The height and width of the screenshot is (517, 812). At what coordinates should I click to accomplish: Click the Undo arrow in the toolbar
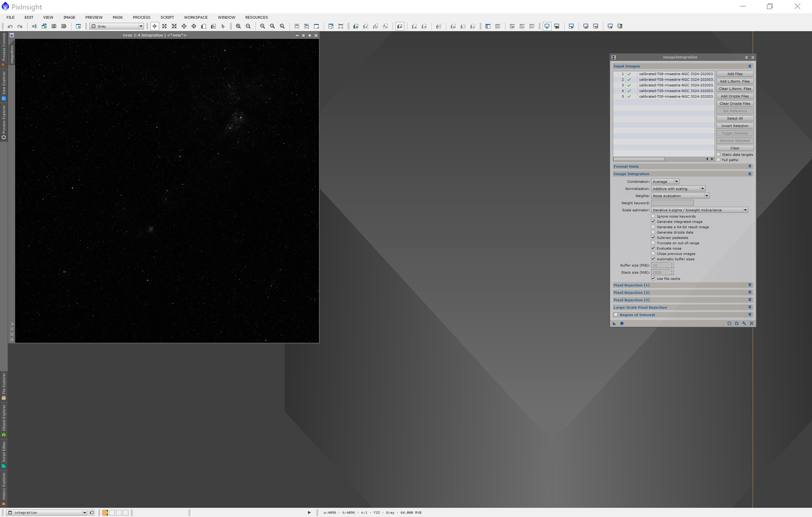pos(10,26)
